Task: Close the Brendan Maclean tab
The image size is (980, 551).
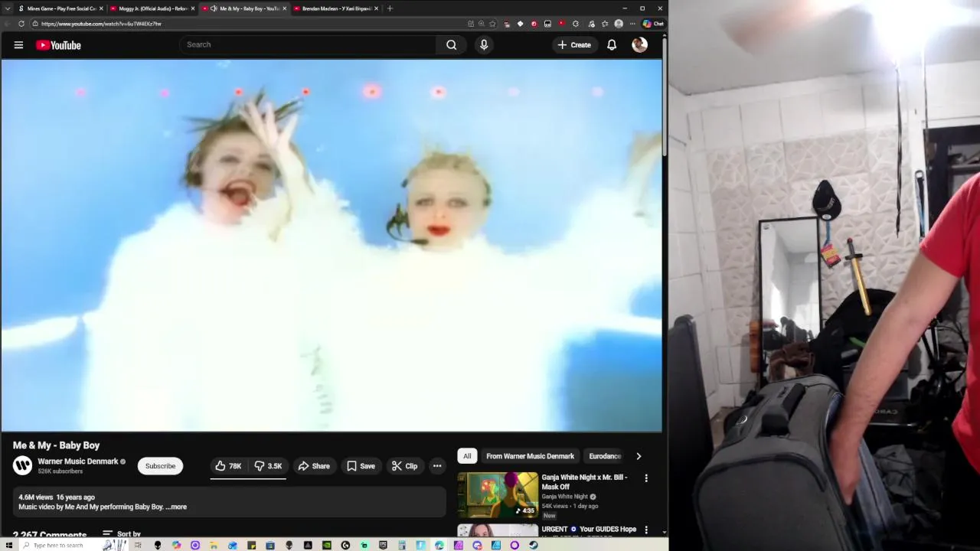Action: (x=376, y=8)
